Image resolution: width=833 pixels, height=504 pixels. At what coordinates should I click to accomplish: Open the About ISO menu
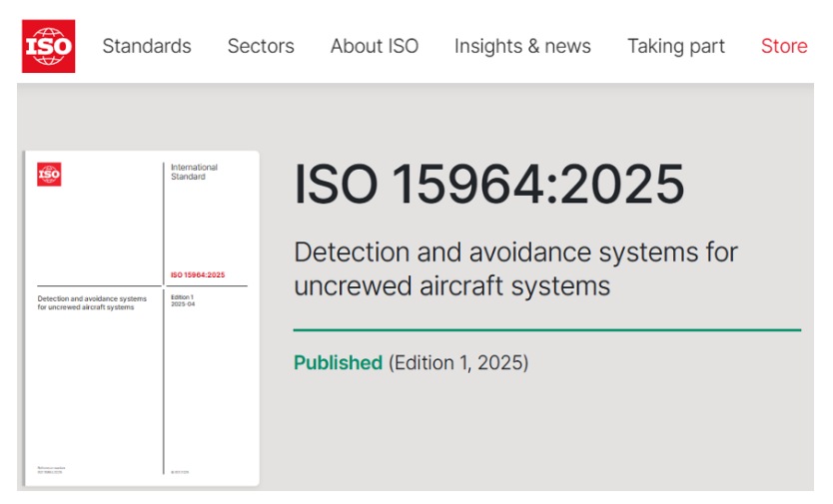click(375, 46)
